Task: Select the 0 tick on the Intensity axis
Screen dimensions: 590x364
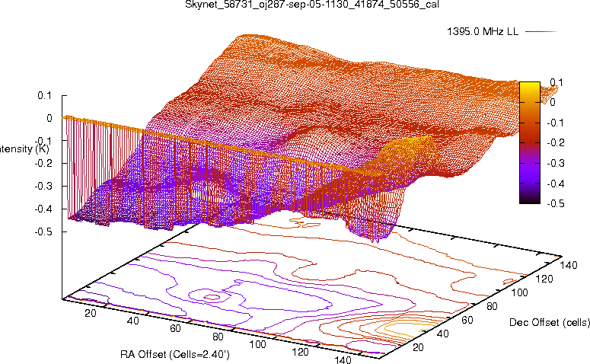Action: [49, 118]
